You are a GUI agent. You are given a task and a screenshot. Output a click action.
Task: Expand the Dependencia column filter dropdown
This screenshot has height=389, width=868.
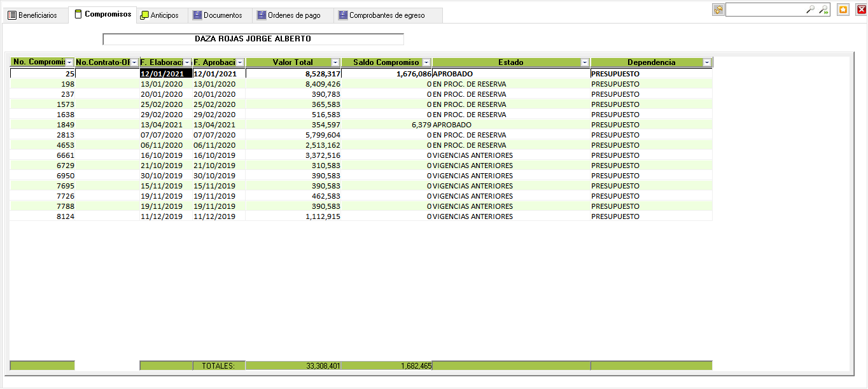(x=707, y=62)
